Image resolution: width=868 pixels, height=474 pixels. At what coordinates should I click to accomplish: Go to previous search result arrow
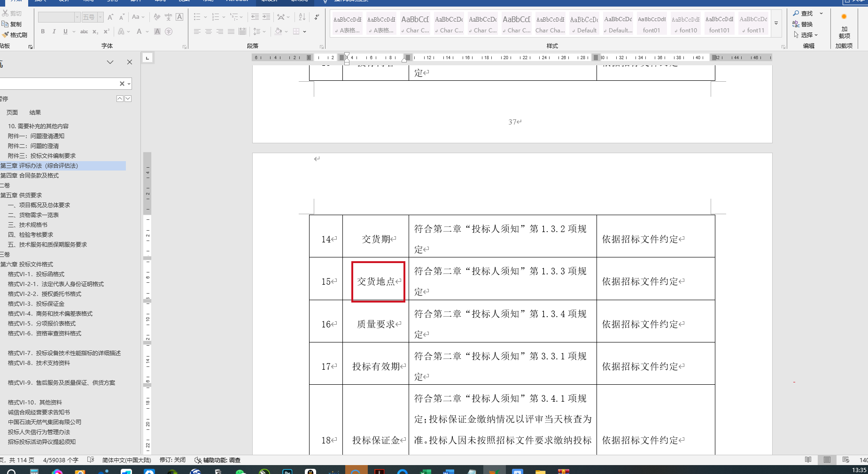pos(120,99)
